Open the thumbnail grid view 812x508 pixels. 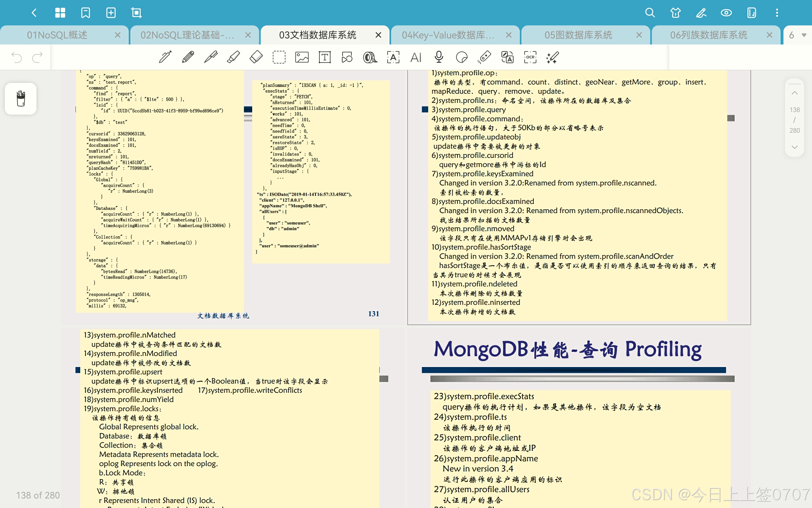(x=60, y=13)
